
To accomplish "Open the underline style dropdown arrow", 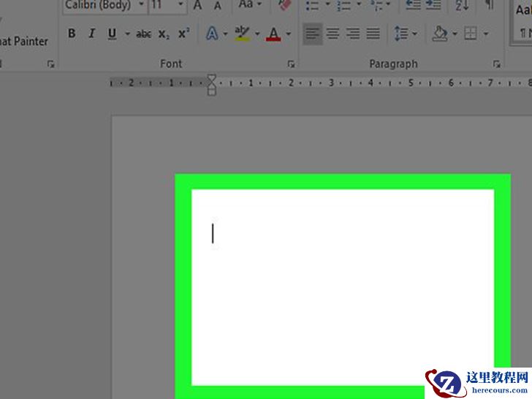I will click(x=127, y=34).
